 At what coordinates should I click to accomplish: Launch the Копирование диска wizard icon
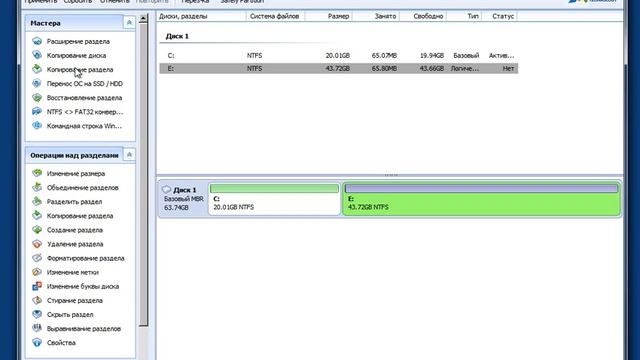[x=37, y=55]
